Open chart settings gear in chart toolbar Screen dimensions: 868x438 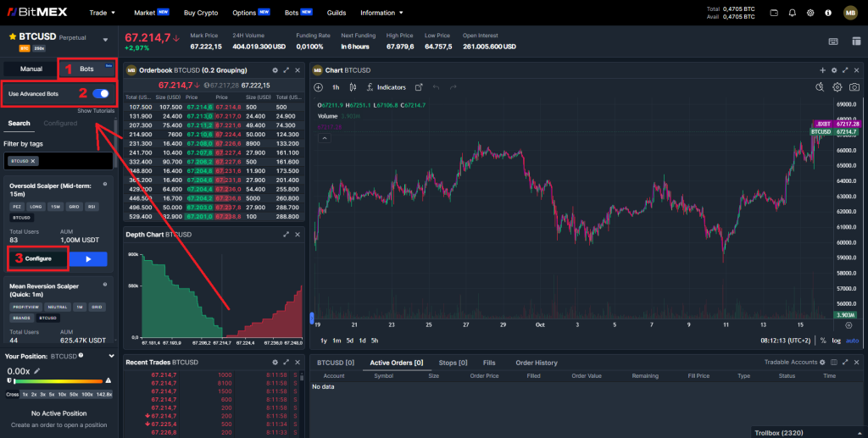837,87
